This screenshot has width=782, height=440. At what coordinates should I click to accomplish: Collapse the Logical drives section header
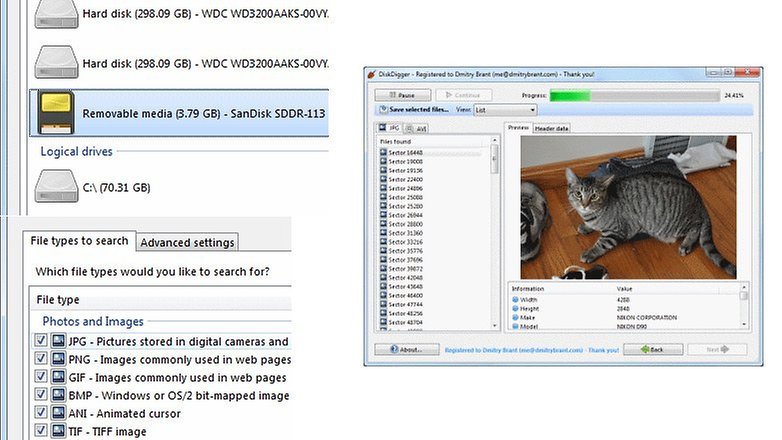[x=76, y=151]
